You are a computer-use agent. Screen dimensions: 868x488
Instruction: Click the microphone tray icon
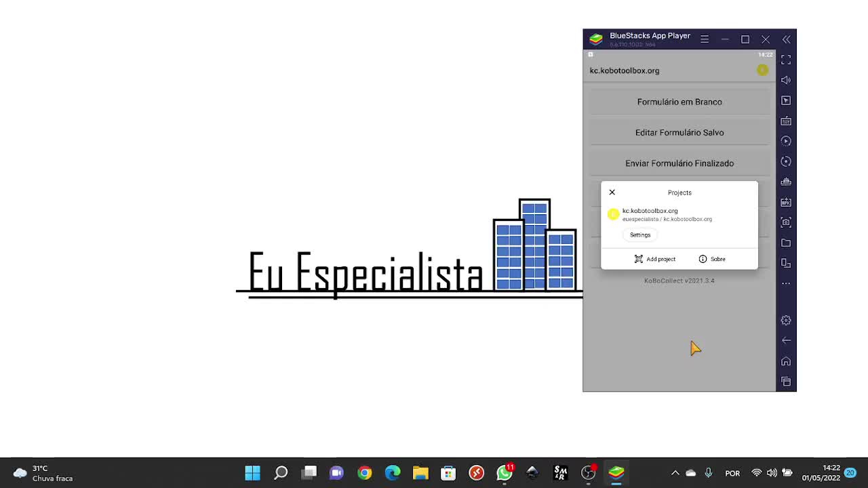pos(709,473)
